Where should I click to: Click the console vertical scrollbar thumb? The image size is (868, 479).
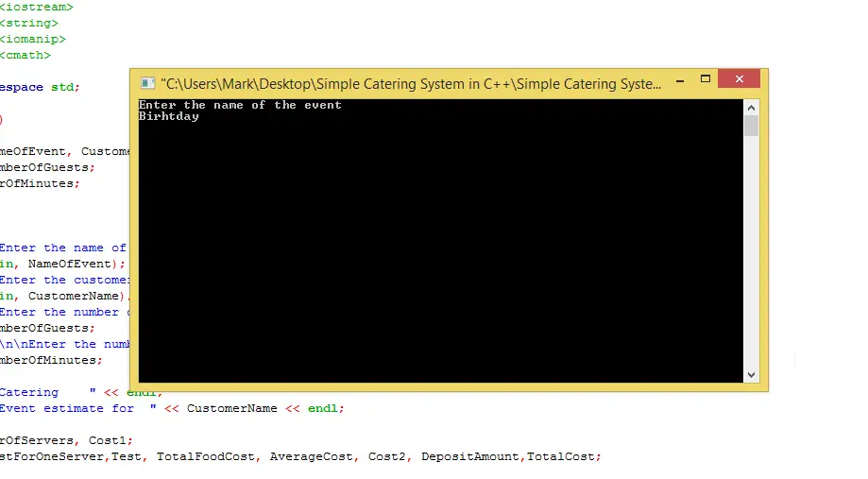tap(751, 126)
